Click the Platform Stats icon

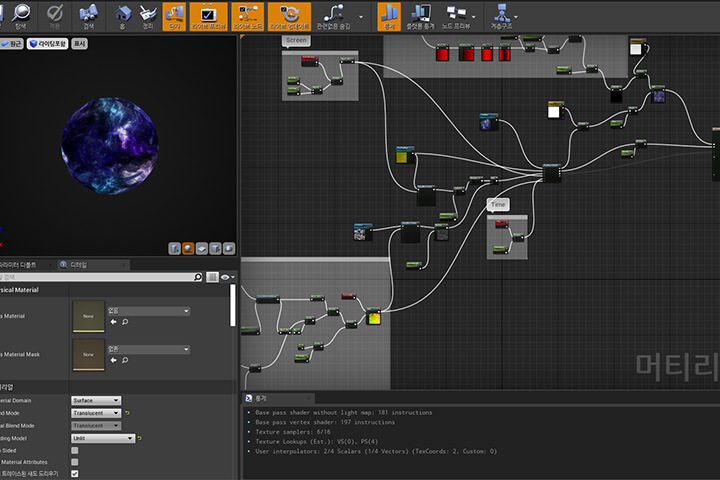pyautogui.click(x=420, y=16)
